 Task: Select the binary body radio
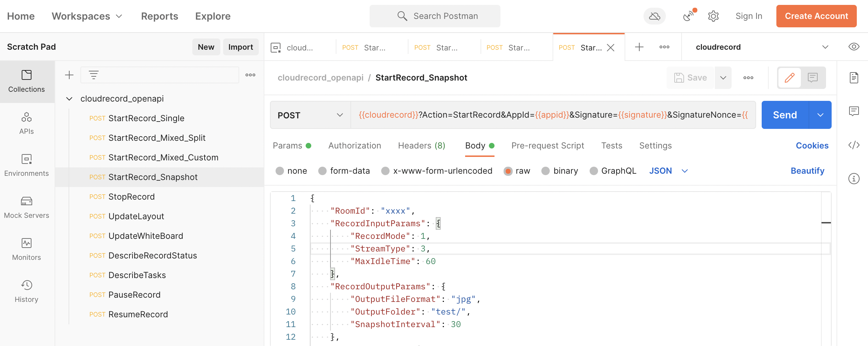[545, 171]
